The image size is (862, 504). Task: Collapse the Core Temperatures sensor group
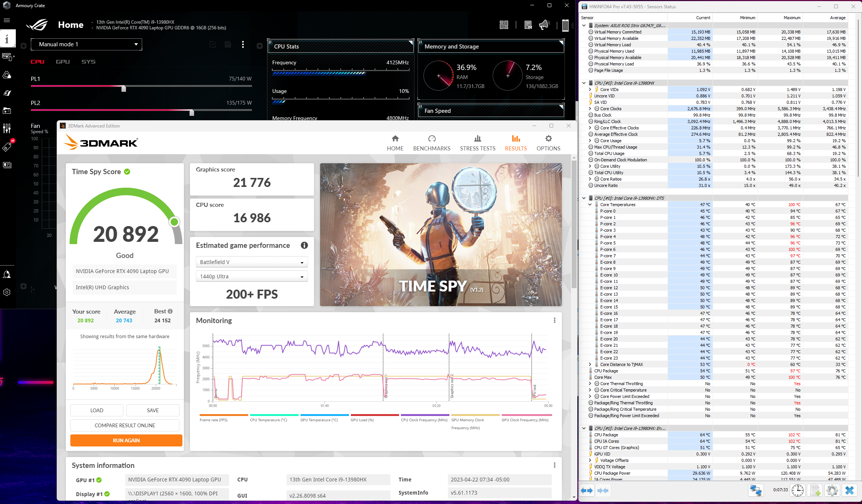590,204
